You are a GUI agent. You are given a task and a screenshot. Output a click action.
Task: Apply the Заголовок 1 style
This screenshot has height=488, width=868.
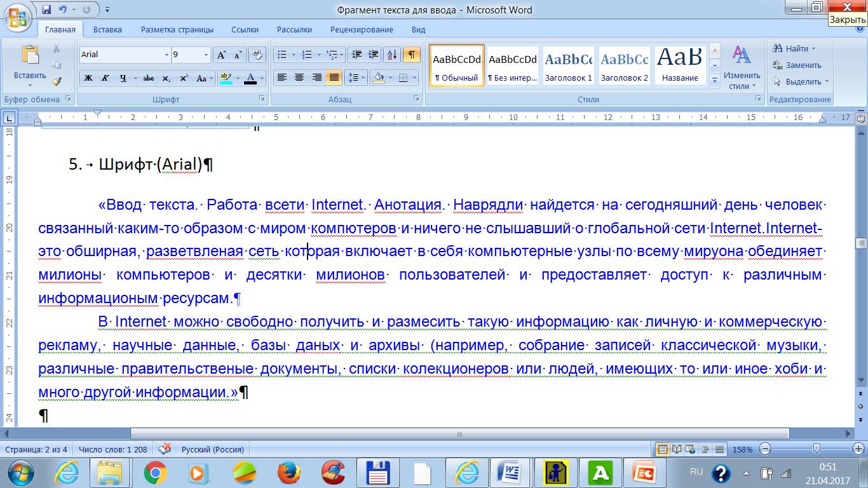pyautogui.click(x=568, y=66)
